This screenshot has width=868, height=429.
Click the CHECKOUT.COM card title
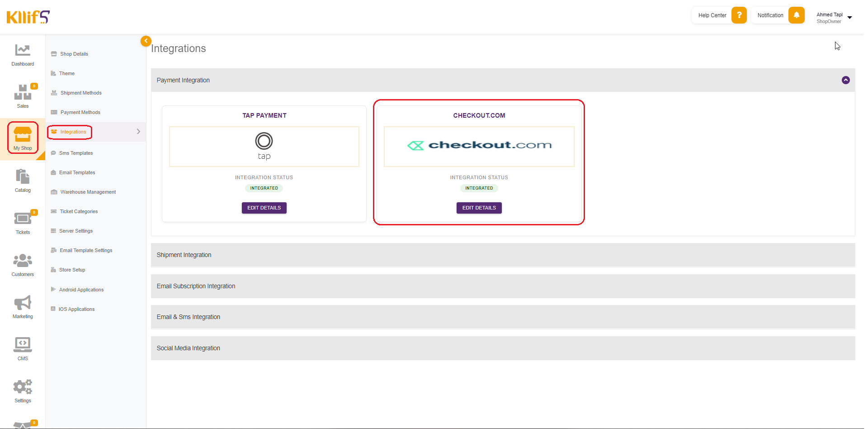tap(479, 115)
